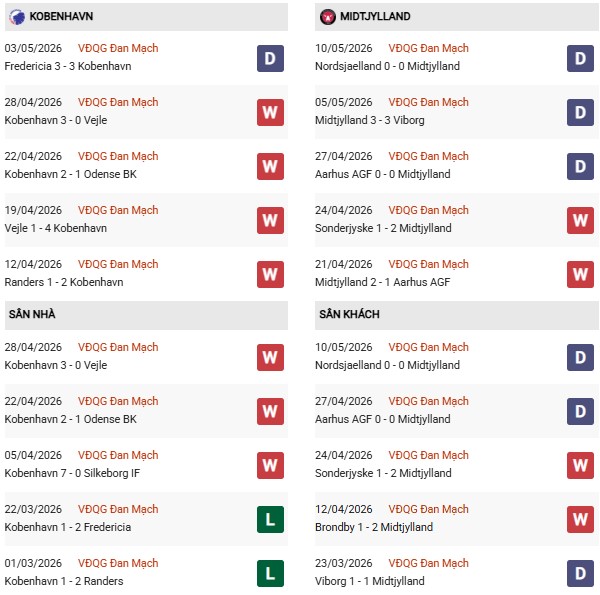The width and height of the screenshot is (600, 595).
Task: Click the Midtjylland club logo icon
Action: tap(328, 17)
